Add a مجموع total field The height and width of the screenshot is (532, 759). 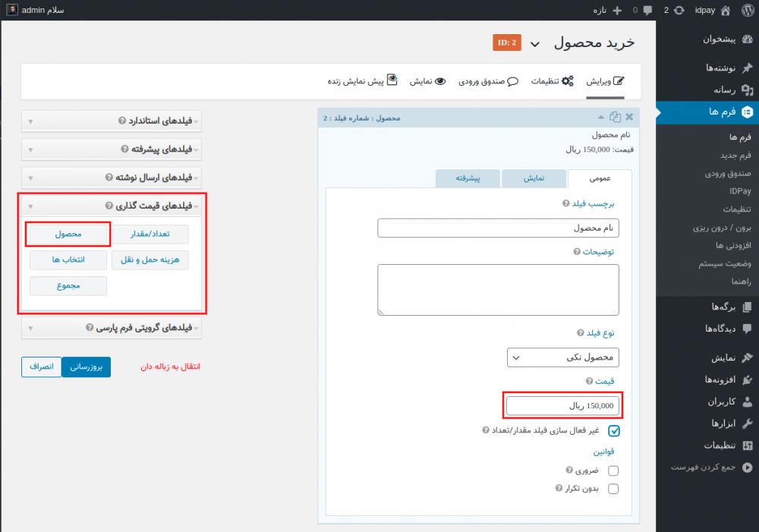[x=68, y=285]
